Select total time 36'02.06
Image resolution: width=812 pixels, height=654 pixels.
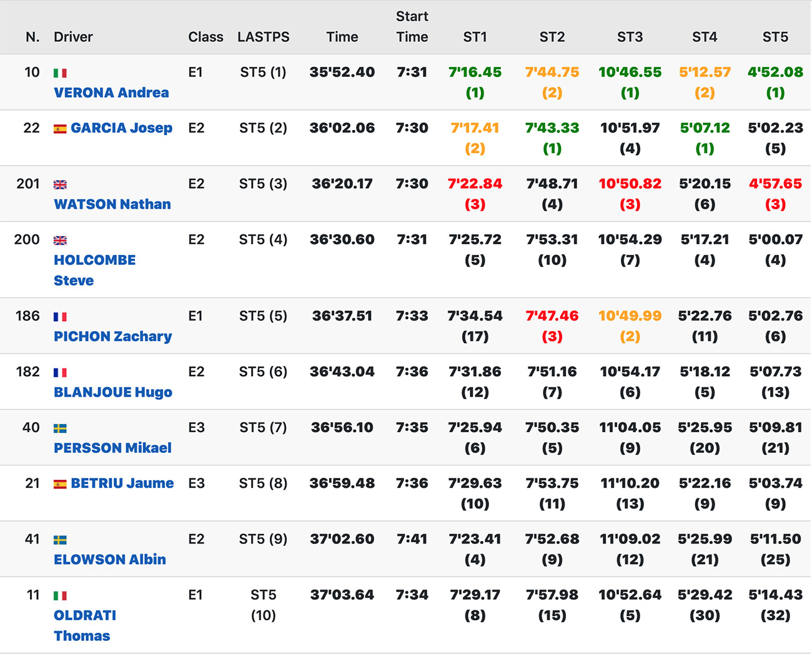342,127
